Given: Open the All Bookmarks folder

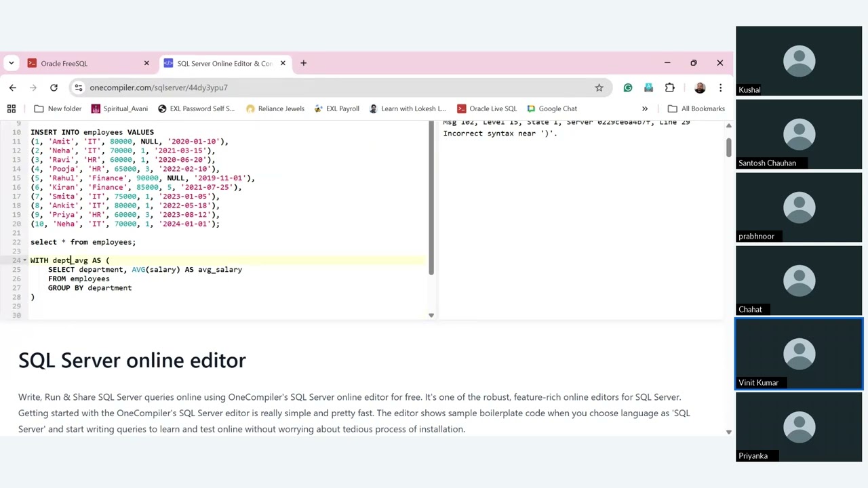Looking at the screenshot, I should click(696, 108).
